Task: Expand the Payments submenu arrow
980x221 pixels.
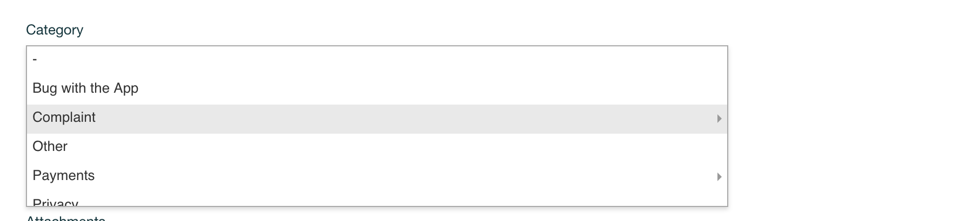Action: (x=719, y=177)
